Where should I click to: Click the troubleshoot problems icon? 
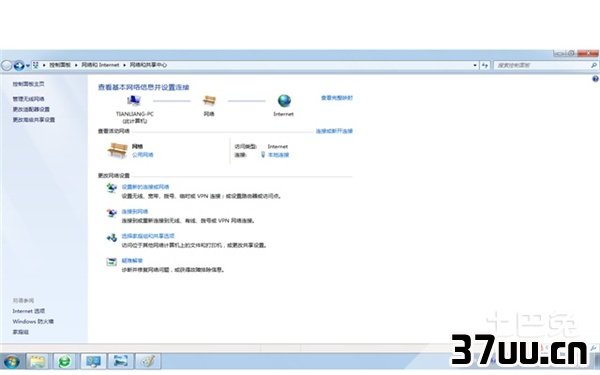click(112, 262)
